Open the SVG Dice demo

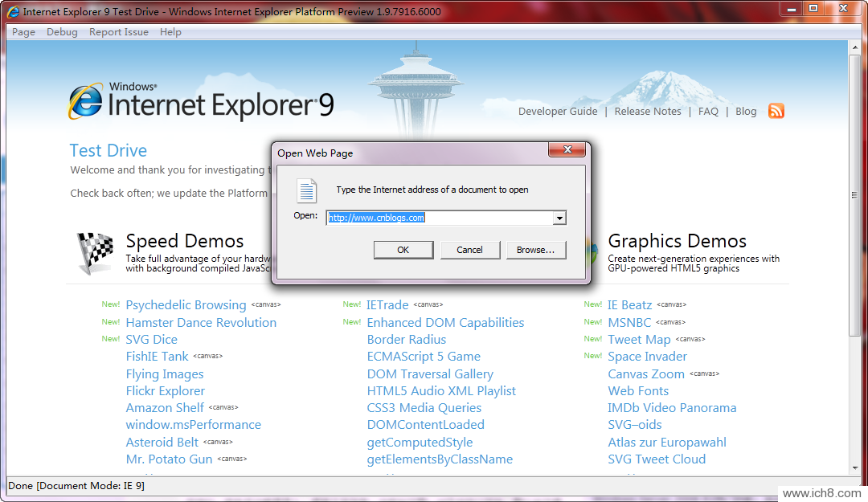tap(152, 339)
